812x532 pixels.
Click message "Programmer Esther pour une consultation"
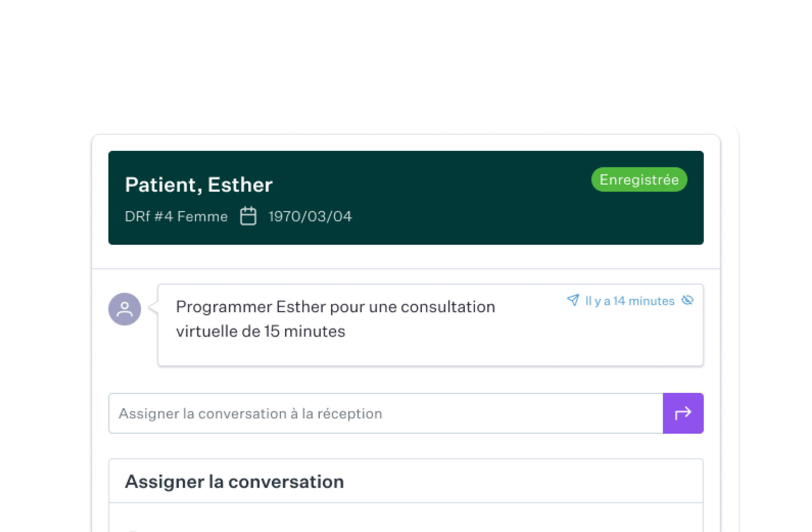(x=335, y=307)
